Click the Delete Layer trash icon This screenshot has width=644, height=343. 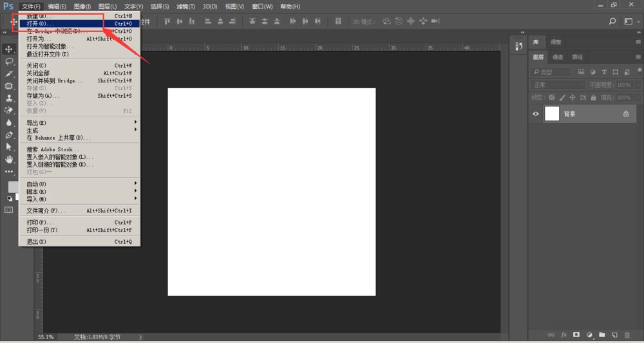(627, 335)
